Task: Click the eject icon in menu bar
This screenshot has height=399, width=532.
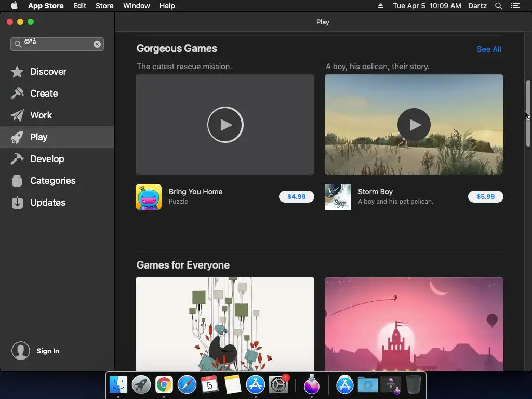Action: (380, 6)
